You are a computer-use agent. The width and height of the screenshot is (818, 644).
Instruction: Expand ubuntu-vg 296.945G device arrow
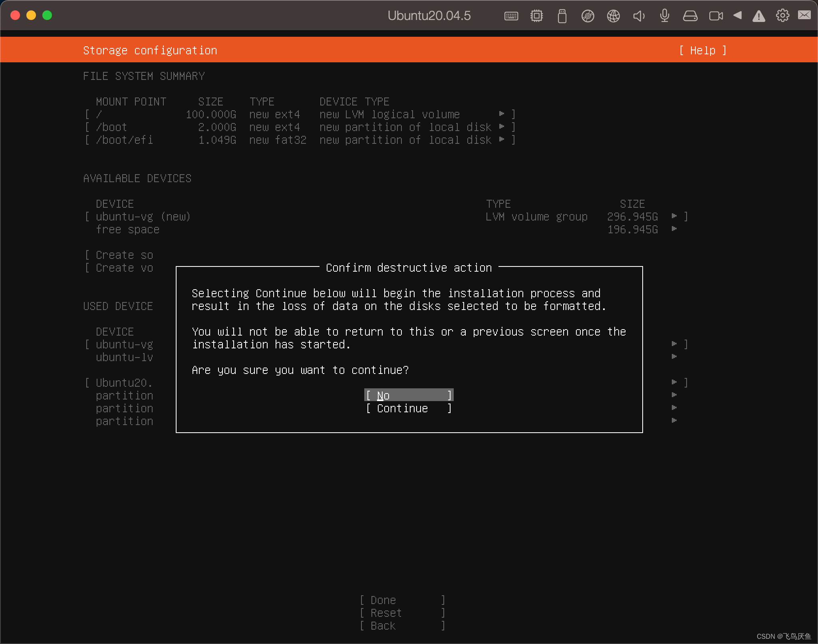pyautogui.click(x=674, y=216)
